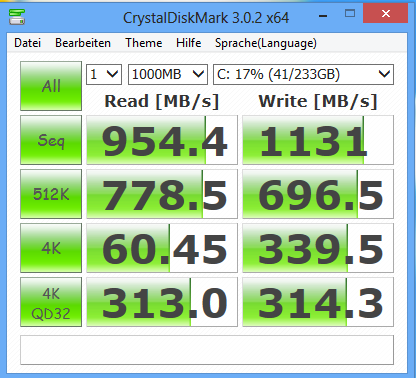Open the Hilfe menu
The width and height of the screenshot is (416, 378).
[189, 43]
